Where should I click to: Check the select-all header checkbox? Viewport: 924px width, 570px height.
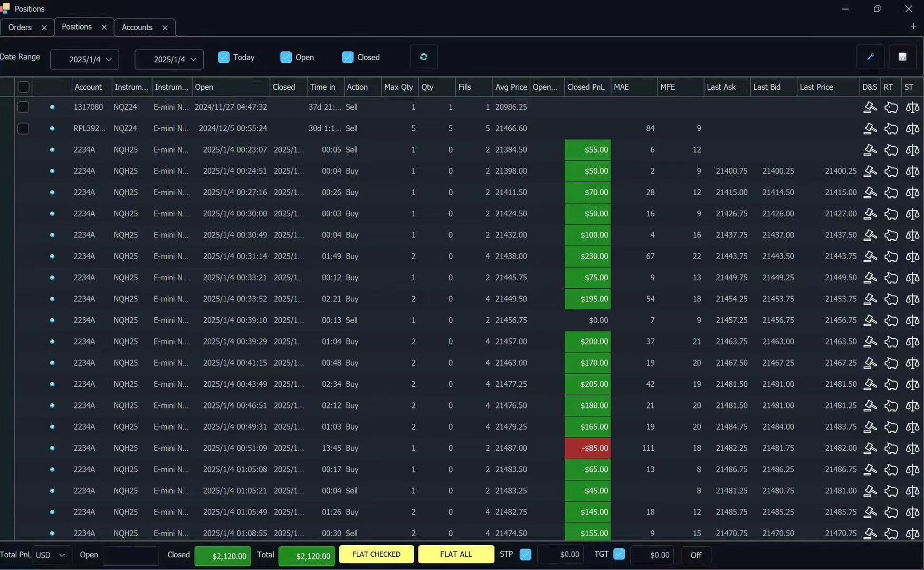(x=24, y=87)
